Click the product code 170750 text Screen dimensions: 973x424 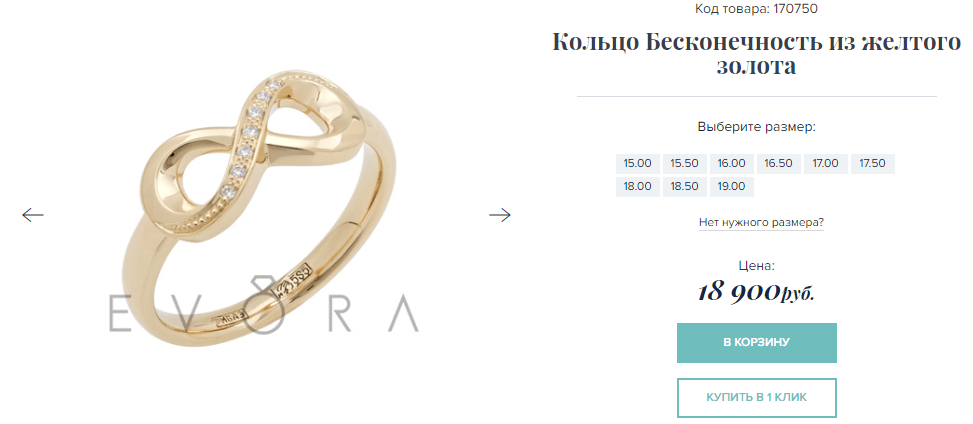756,9
